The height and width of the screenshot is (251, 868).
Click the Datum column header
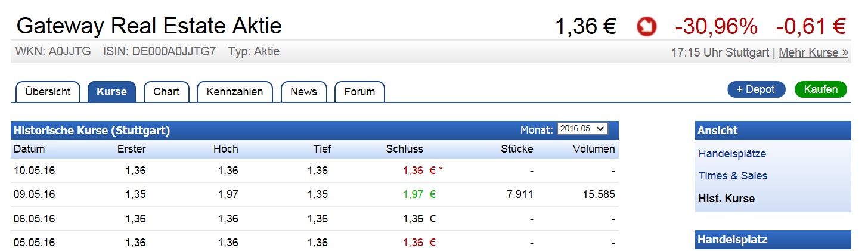[29, 149]
